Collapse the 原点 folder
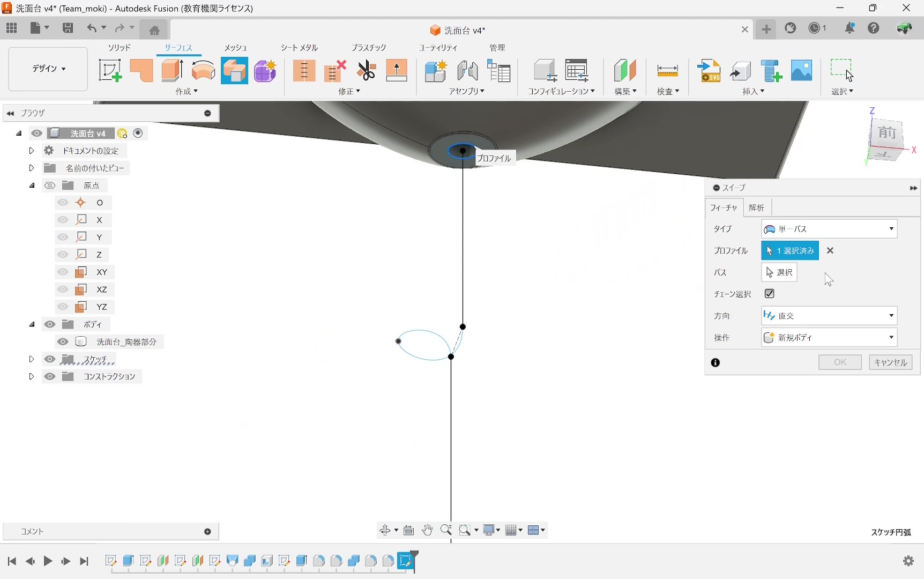 pos(32,185)
